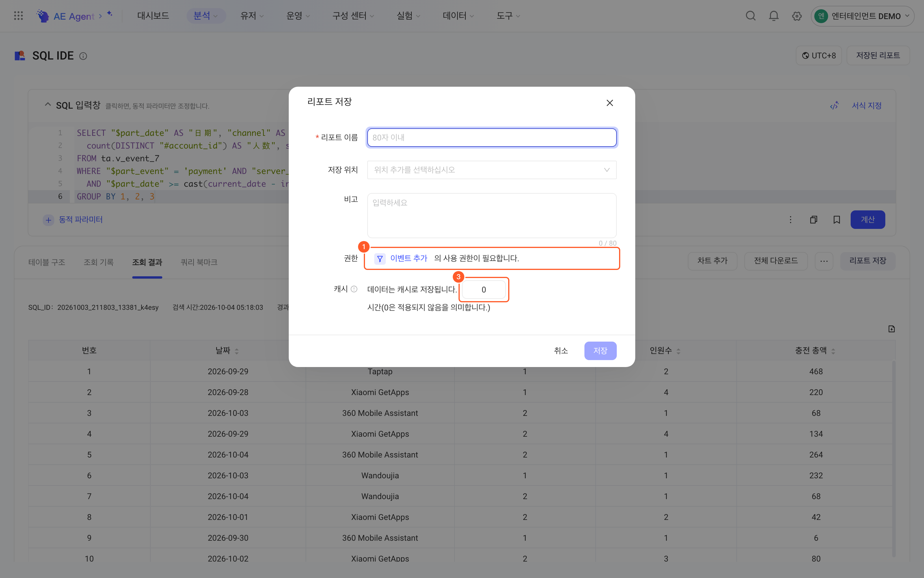Click the bookmark query icon
924x578 pixels.
pyautogui.click(x=837, y=219)
